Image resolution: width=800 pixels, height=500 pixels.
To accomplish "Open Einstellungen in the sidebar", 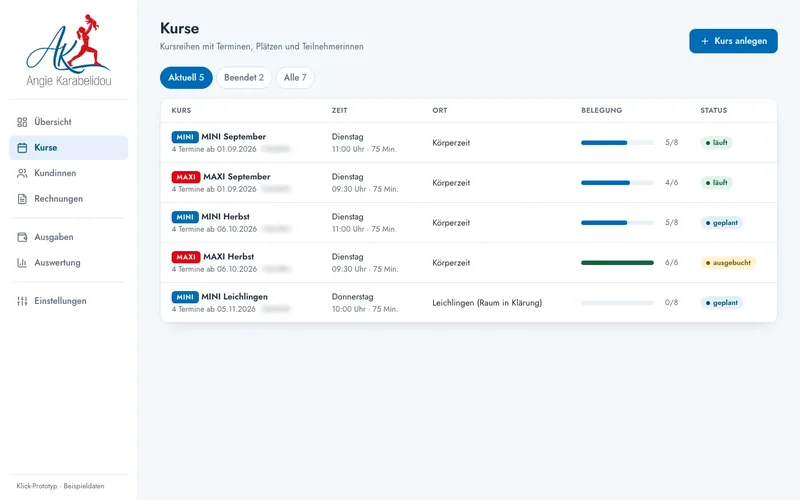I will tap(68, 301).
